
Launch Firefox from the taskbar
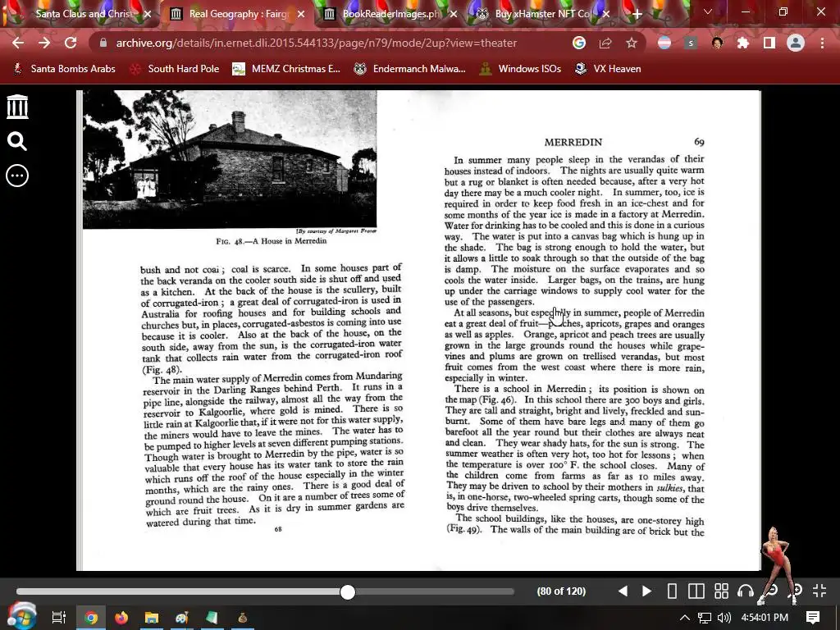[121, 618]
